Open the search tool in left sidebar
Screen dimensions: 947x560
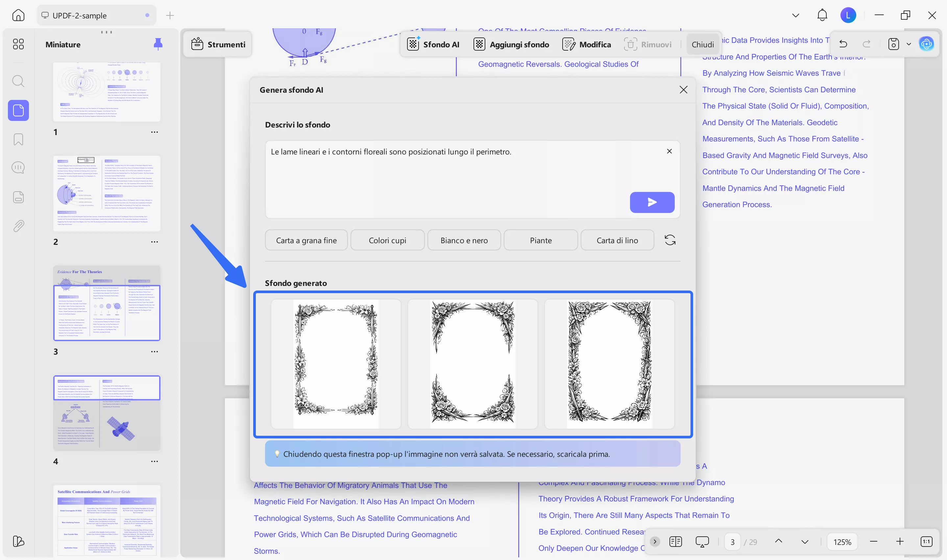[18, 81]
